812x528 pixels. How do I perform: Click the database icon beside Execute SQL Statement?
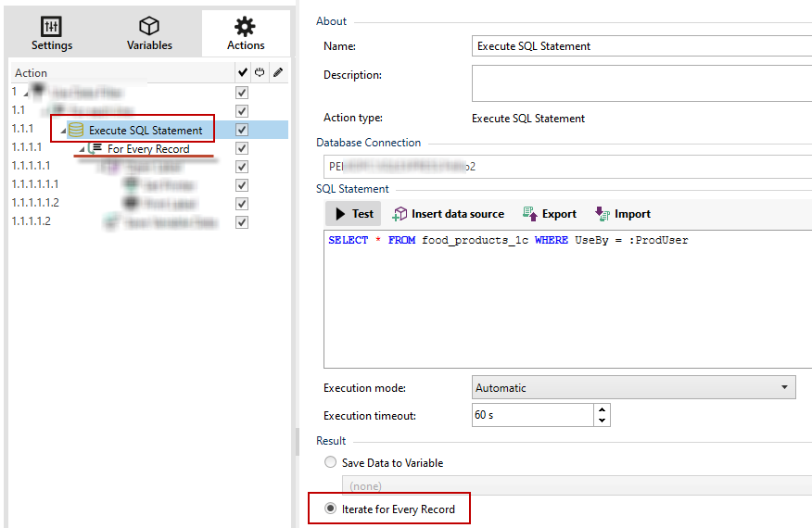[76, 130]
